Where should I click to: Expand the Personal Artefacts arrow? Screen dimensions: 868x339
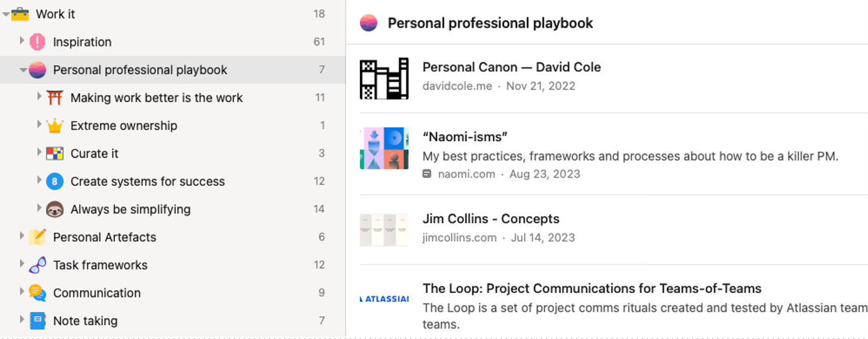22,236
